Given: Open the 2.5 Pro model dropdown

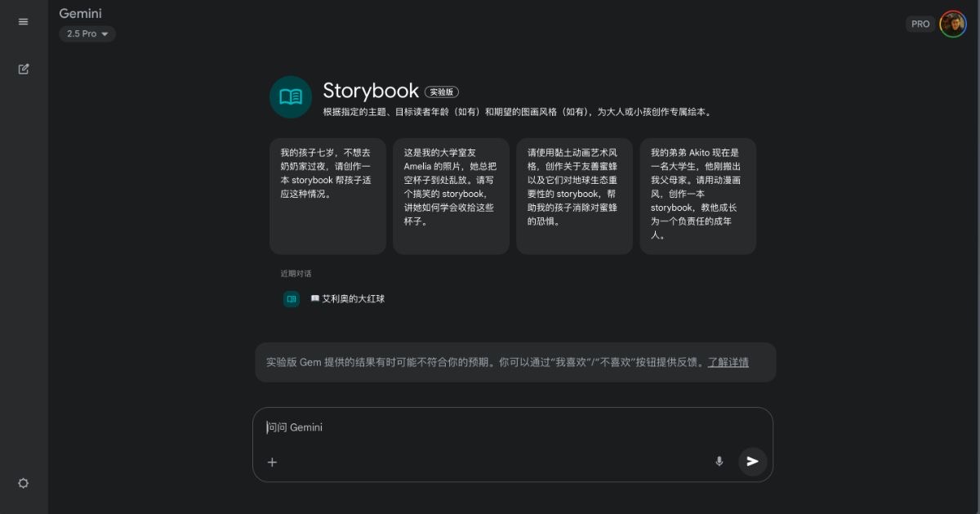Looking at the screenshot, I should (x=87, y=34).
